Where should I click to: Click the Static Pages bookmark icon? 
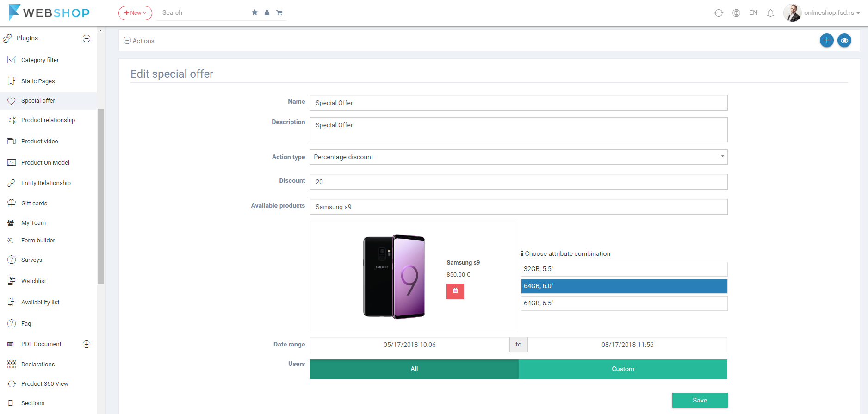click(x=12, y=81)
